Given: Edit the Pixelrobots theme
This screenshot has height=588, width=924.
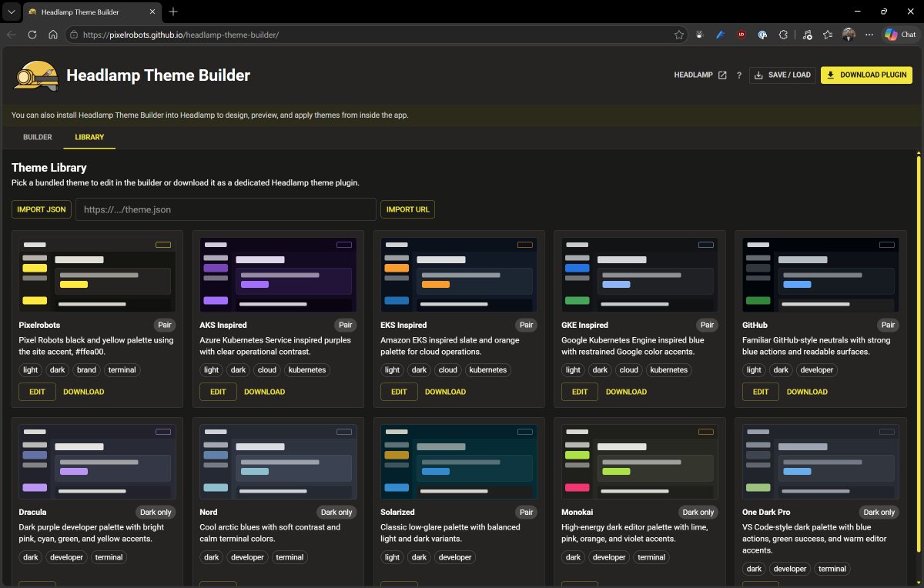Looking at the screenshot, I should [37, 392].
